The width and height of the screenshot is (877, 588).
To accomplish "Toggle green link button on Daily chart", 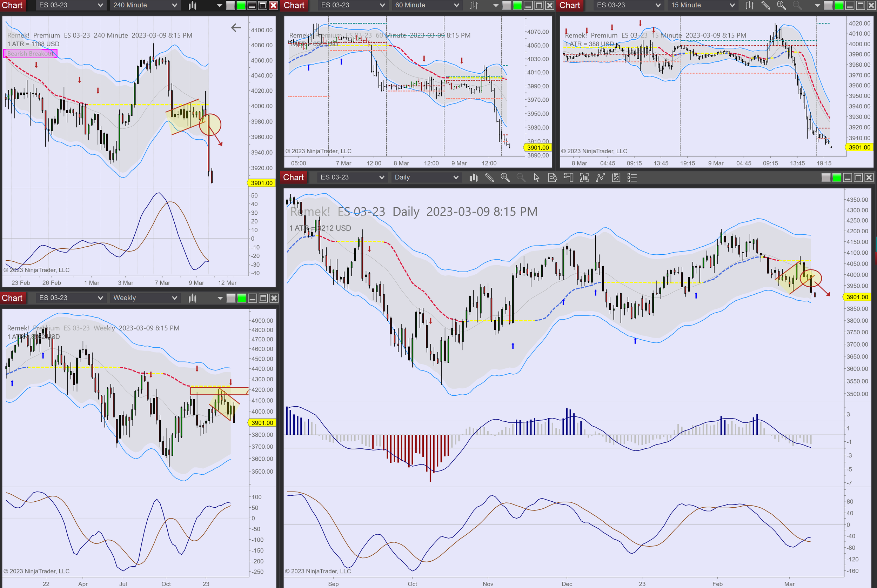I will pyautogui.click(x=837, y=178).
